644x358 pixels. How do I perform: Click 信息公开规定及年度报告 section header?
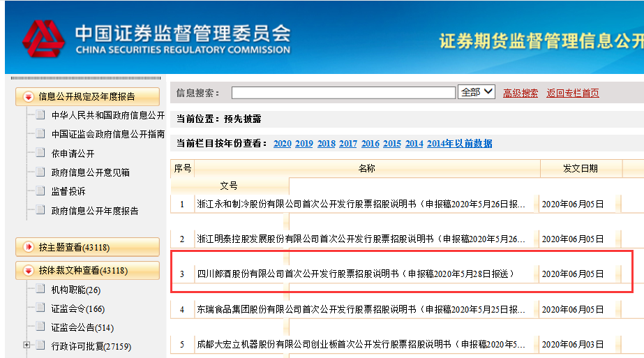[x=87, y=96]
